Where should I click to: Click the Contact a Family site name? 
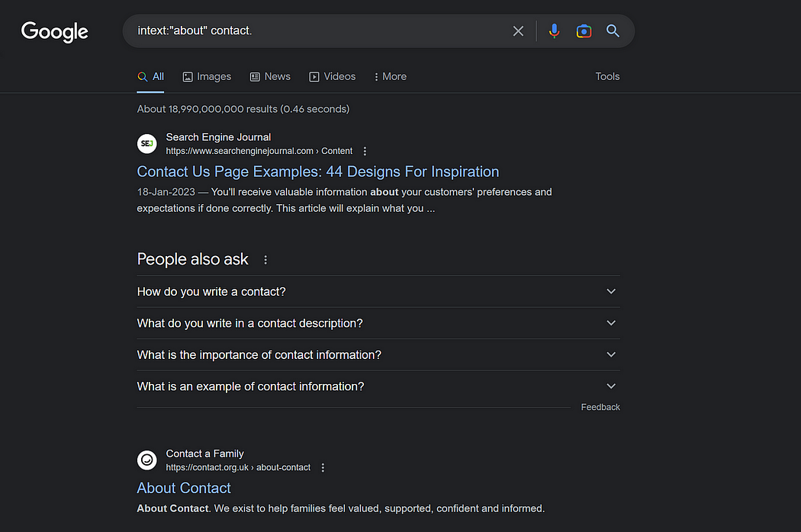tap(205, 454)
